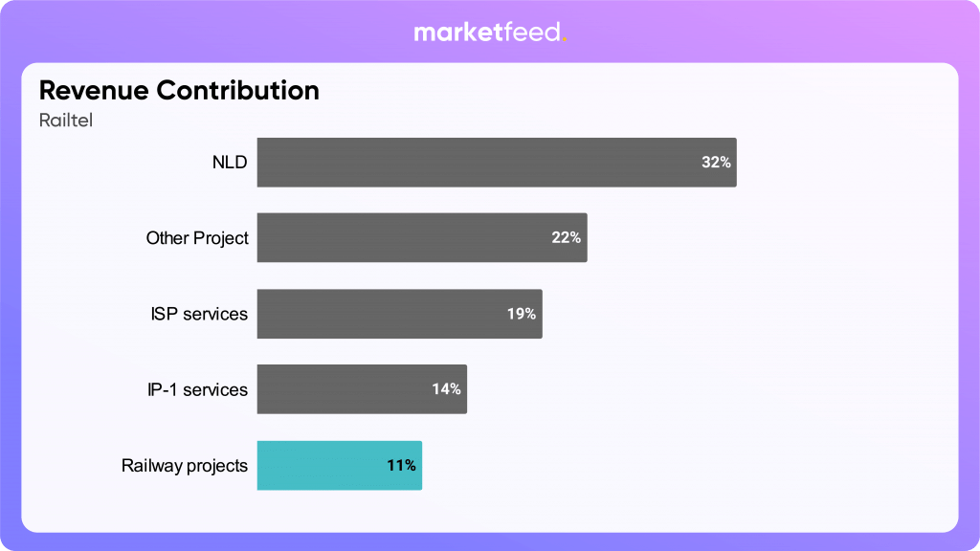Select the IP-1 services category label
Screen dimensions: 980x551
[191, 389]
